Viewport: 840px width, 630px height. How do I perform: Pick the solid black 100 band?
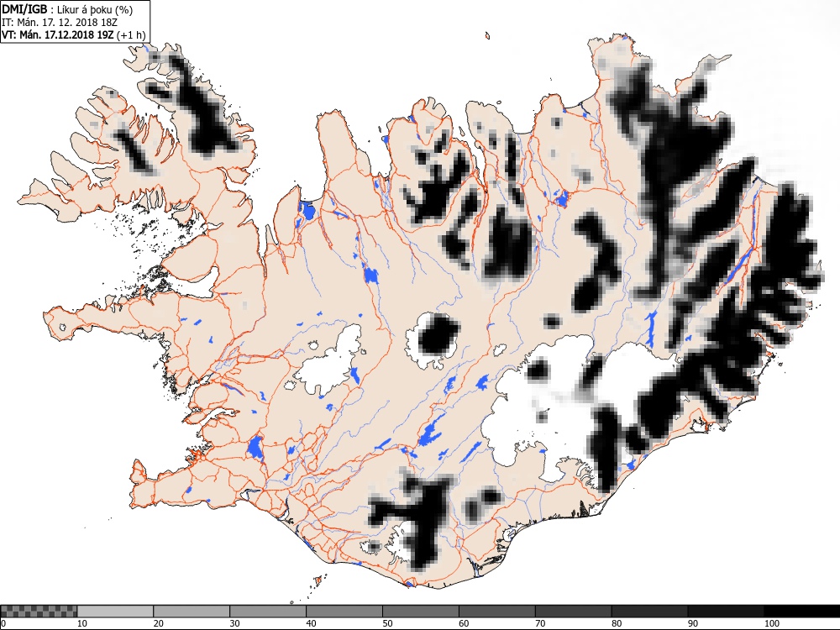click(x=802, y=612)
